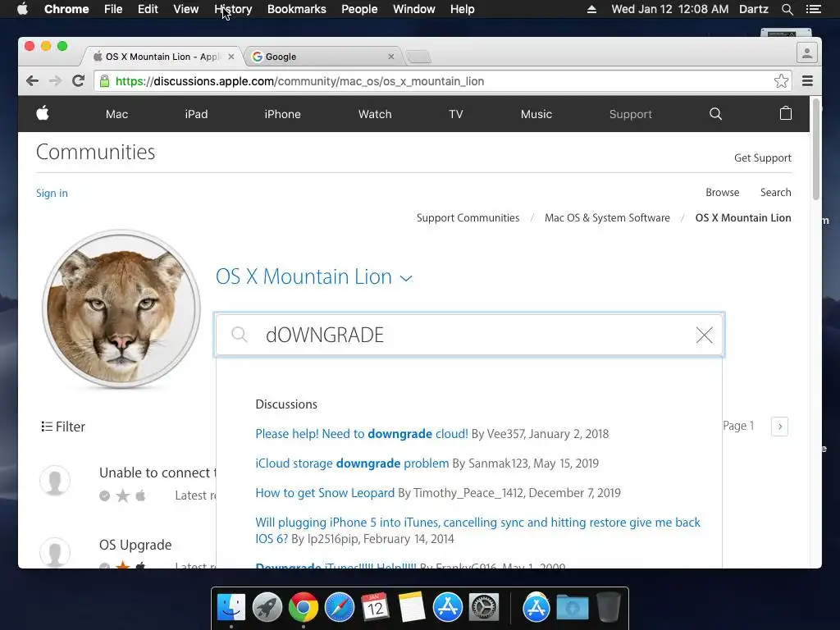Viewport: 840px width, 630px height.
Task: Open 'Please help! Need to downgrade cloud!' result
Action: click(x=362, y=433)
